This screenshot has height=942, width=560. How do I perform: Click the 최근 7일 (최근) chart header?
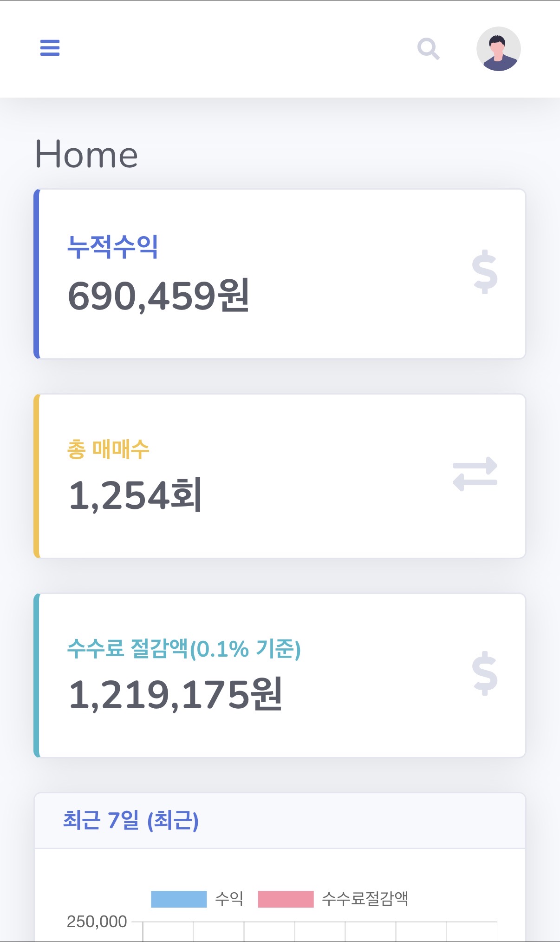point(131,820)
